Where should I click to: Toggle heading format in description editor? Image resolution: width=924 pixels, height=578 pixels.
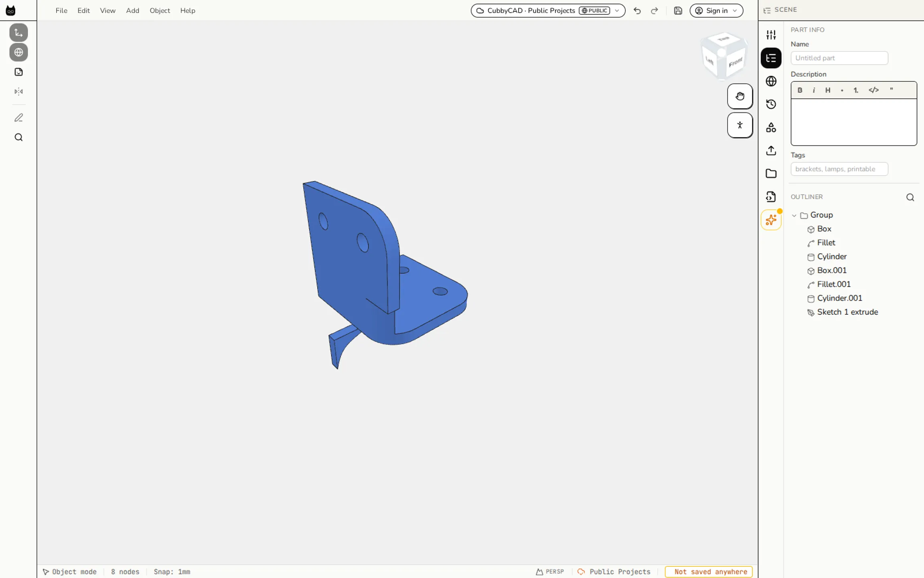pyautogui.click(x=827, y=90)
